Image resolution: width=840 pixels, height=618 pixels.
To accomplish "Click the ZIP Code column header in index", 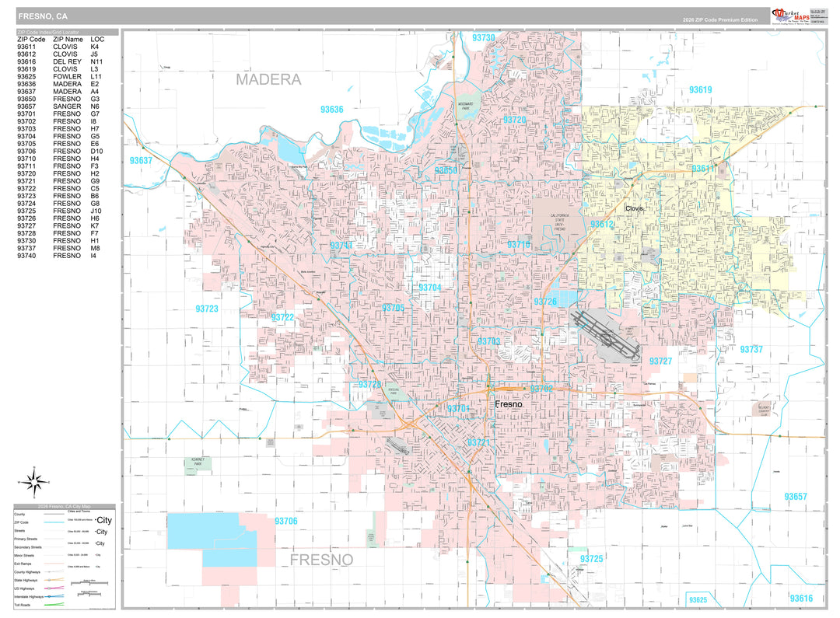I will (31, 40).
